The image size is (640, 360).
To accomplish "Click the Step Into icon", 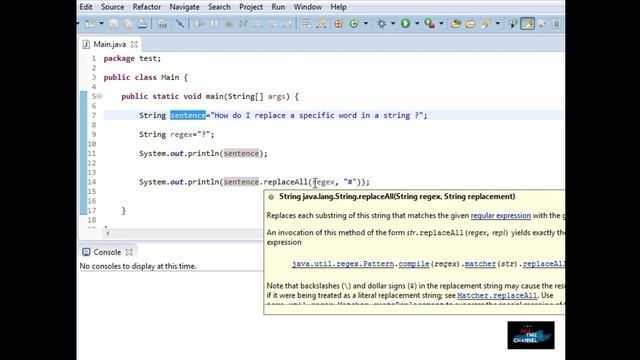I will pos(258,24).
